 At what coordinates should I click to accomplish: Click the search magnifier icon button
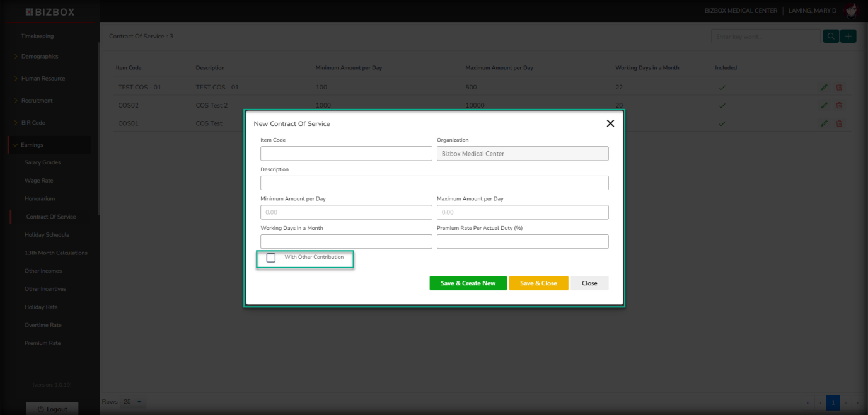pos(830,37)
